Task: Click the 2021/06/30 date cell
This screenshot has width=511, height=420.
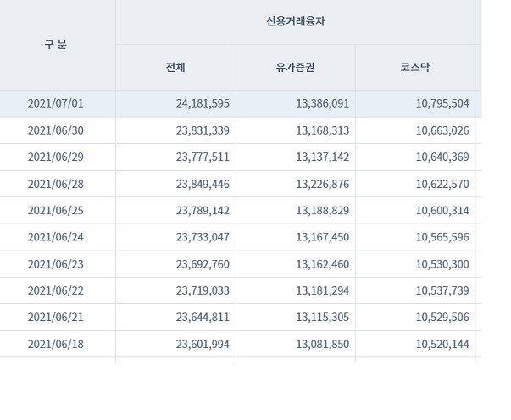Action: pyautogui.click(x=56, y=130)
